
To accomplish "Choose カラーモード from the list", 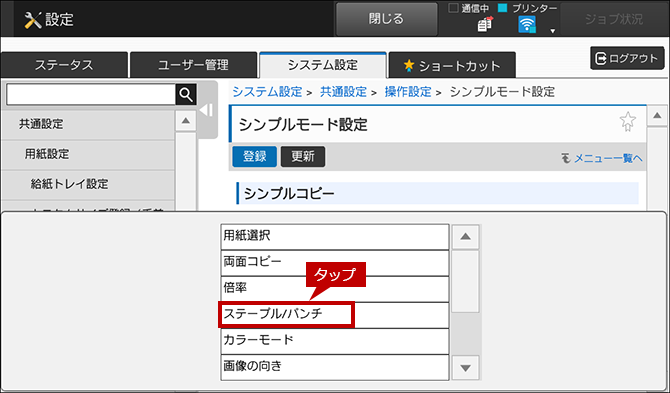I will pyautogui.click(x=335, y=340).
